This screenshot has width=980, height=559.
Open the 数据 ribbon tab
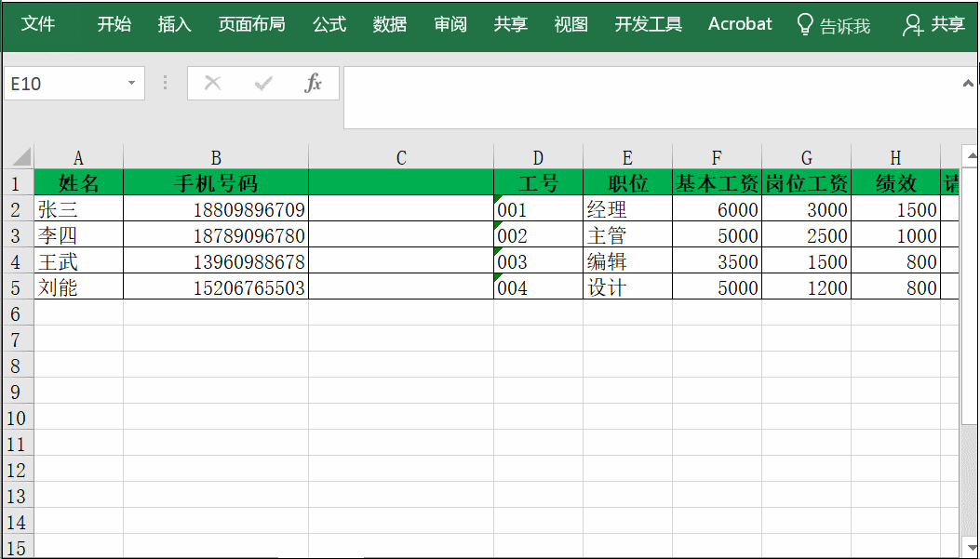coord(390,24)
